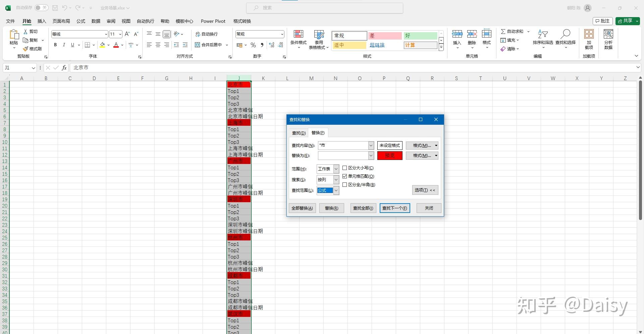Viewport: 644px width, 334px height.
Task: Open Sort and Filter menu
Action: pyautogui.click(x=543, y=39)
